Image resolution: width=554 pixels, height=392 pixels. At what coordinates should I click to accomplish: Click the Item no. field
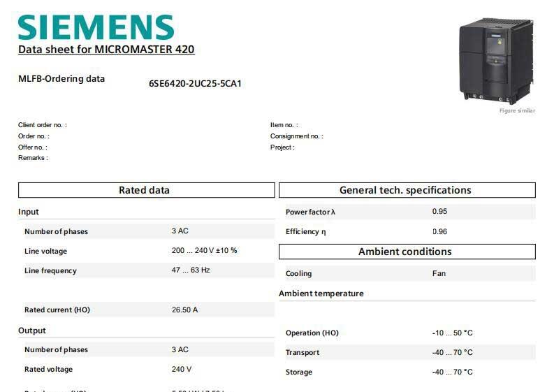coord(284,125)
